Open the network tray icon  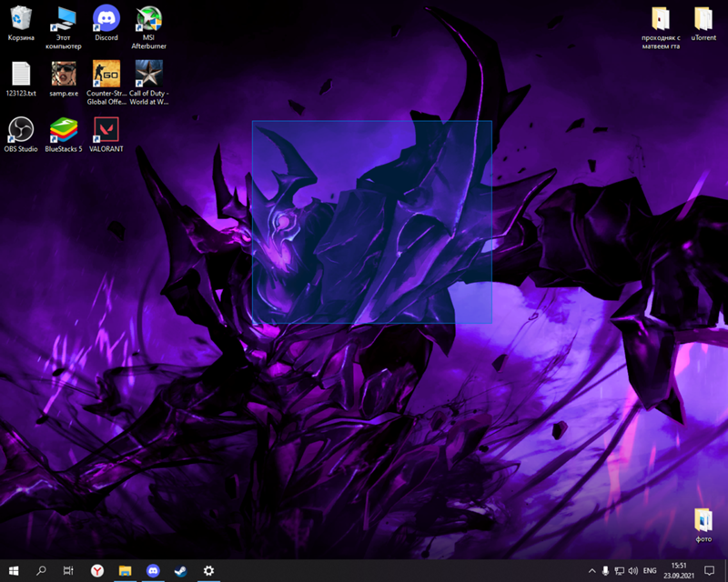[620, 570]
